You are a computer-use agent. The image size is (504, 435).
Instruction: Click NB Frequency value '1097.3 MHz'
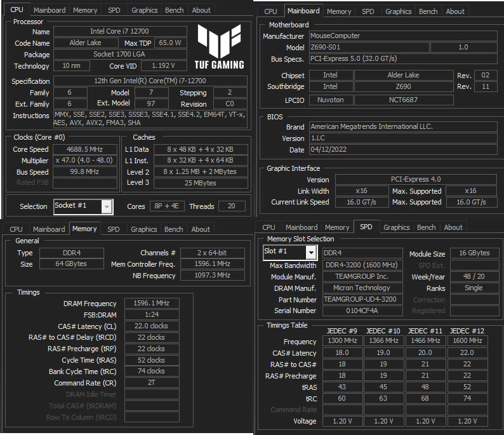click(212, 275)
